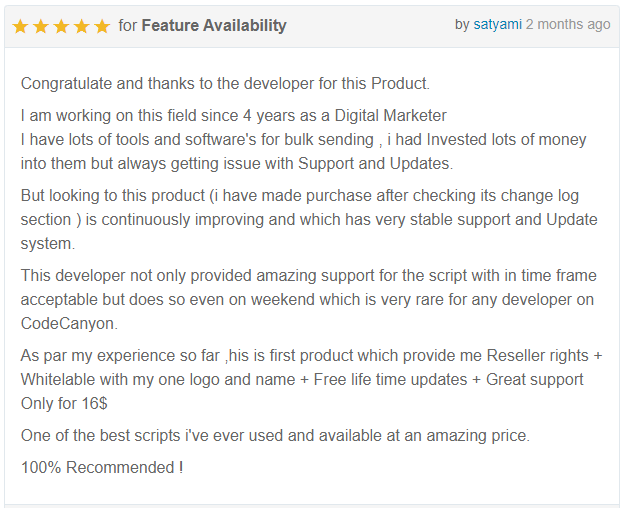The image size is (623, 508).
Task: Click the "Reseller rights" sentence
Action: coord(312,367)
